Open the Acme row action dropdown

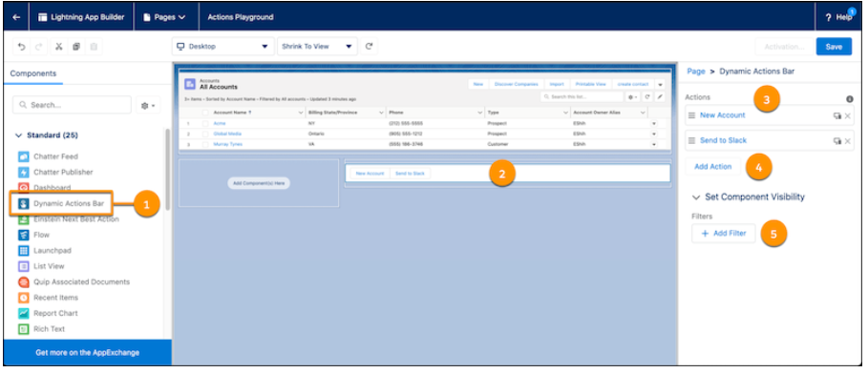(x=654, y=123)
